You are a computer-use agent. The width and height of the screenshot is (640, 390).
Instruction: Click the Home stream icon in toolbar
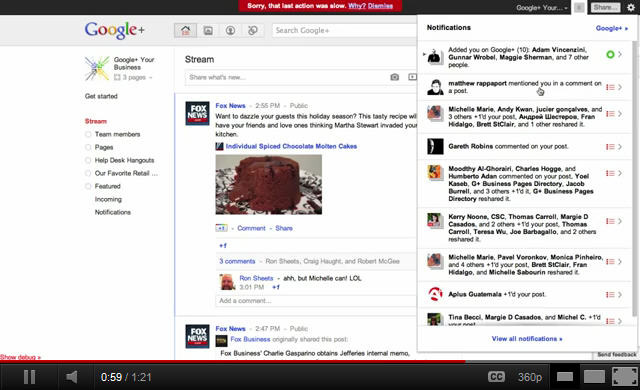click(185, 31)
